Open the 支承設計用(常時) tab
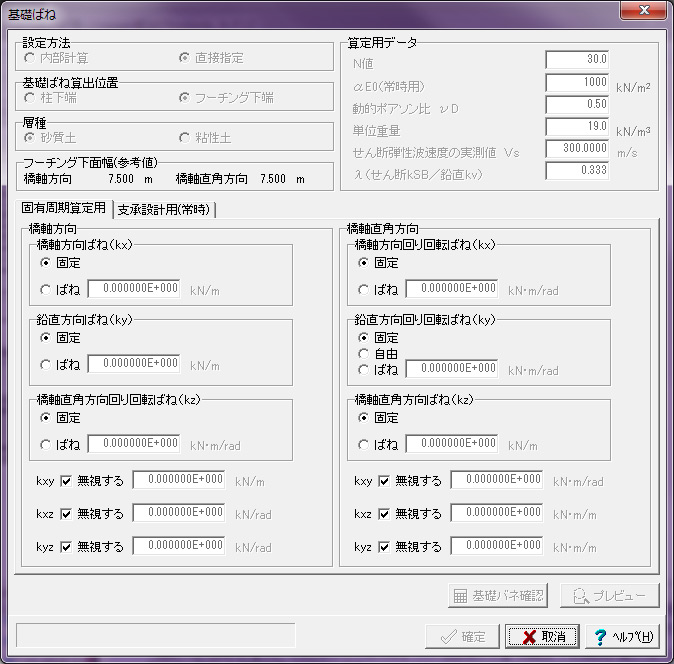Screen dimensions: 674x664 (164, 210)
